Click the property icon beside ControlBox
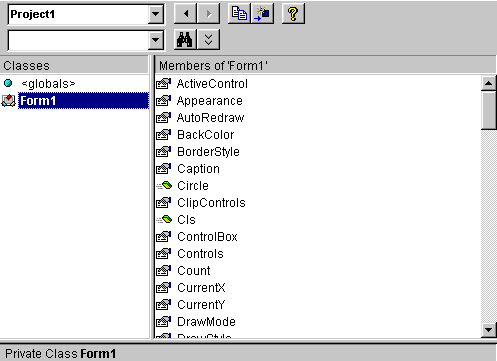Viewport: 497px width, 361px height. 164,236
